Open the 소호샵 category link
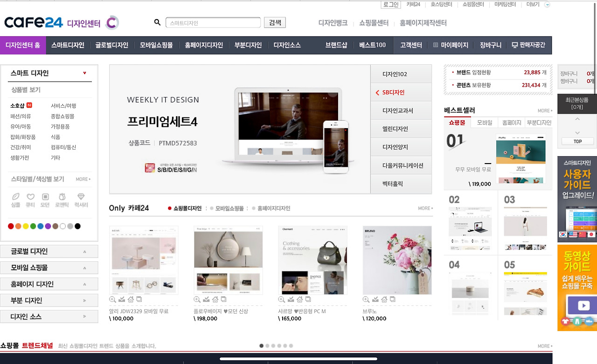This screenshot has height=364, width=597. [17, 106]
